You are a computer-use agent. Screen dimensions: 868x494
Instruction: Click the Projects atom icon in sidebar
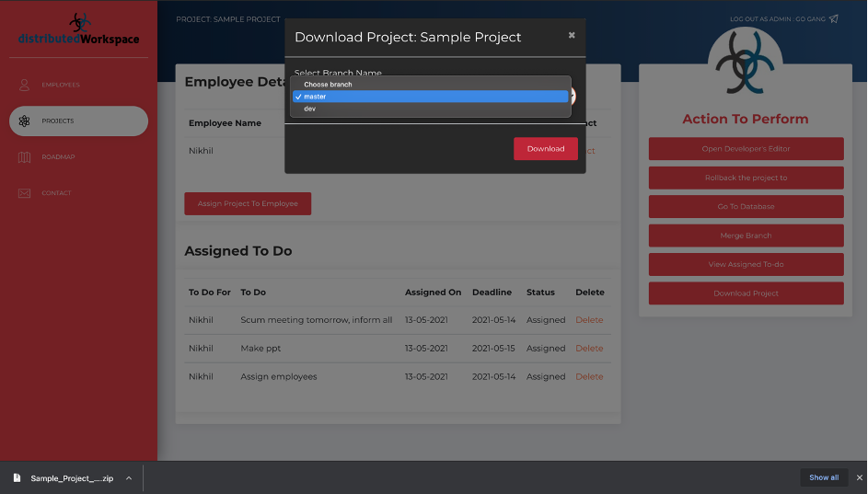tap(24, 121)
